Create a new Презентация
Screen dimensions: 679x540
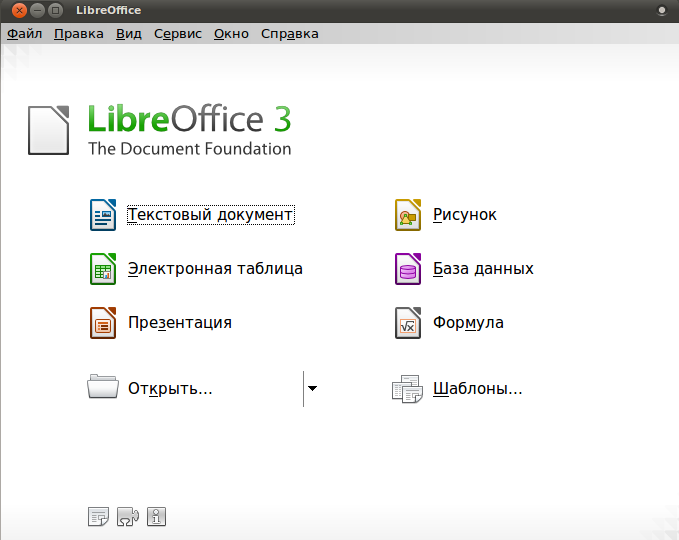pos(180,323)
